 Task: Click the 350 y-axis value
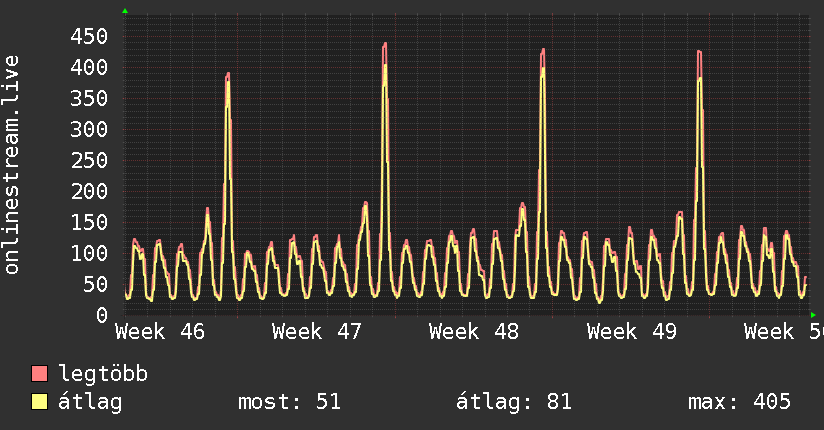click(89, 98)
